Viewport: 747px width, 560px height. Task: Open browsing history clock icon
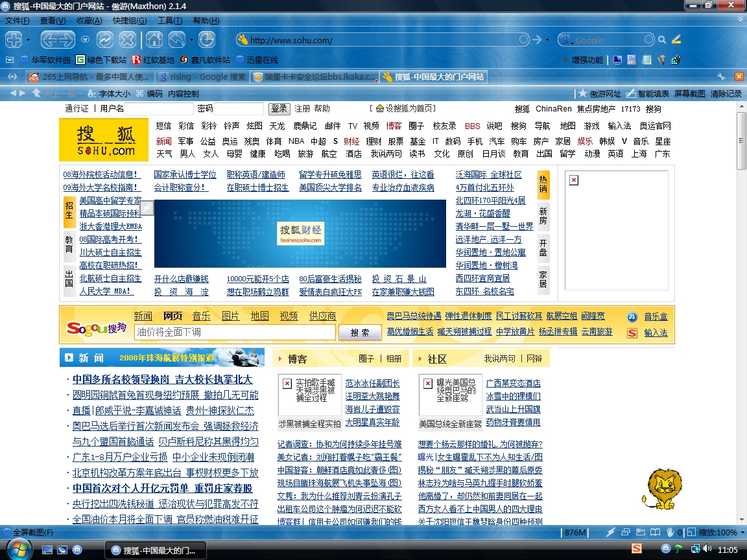coord(207,40)
